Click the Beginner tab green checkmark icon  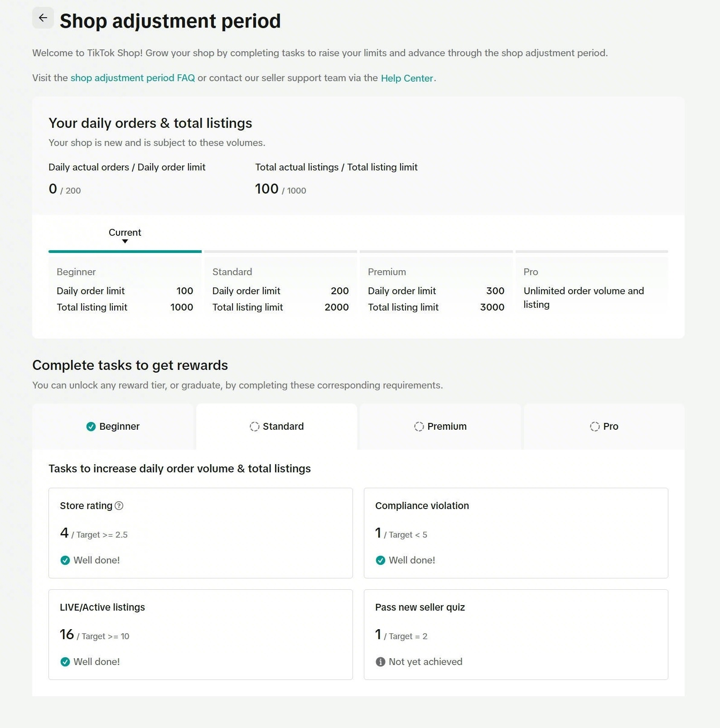click(91, 427)
